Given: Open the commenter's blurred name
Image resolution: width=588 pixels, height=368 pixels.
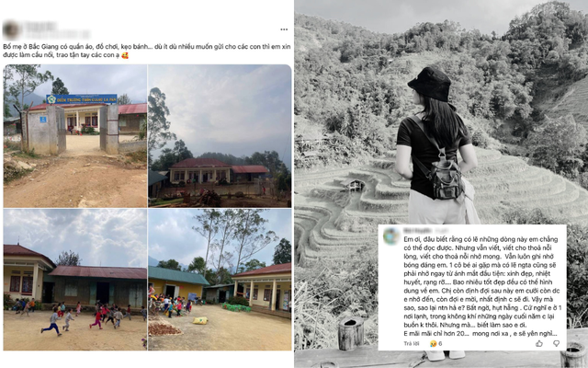Looking at the screenshot, I should (418, 231).
